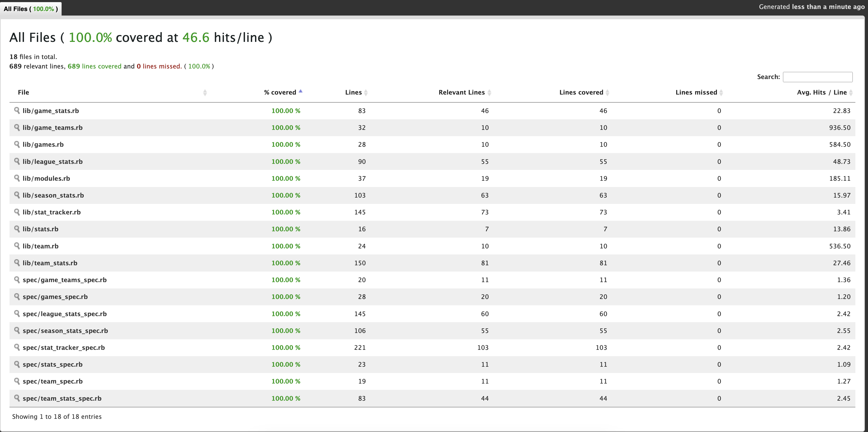Focus the Search input field
The width and height of the screenshot is (868, 432).
pos(817,77)
